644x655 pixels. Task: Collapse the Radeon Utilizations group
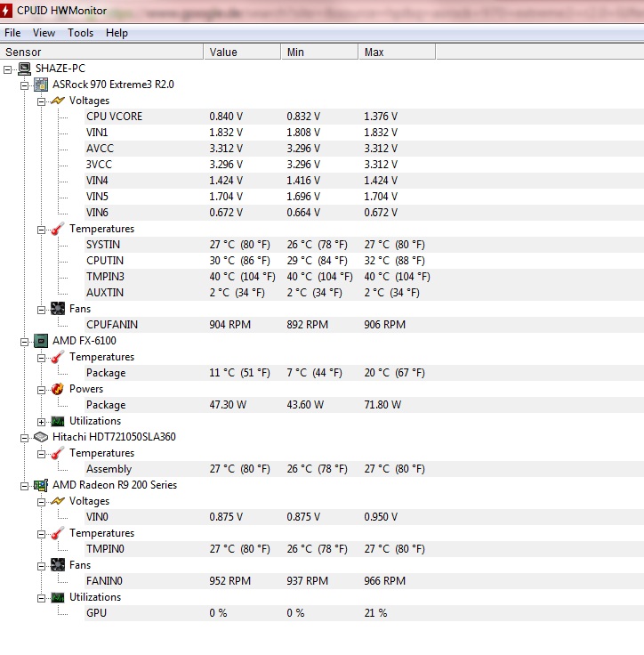[41, 598]
